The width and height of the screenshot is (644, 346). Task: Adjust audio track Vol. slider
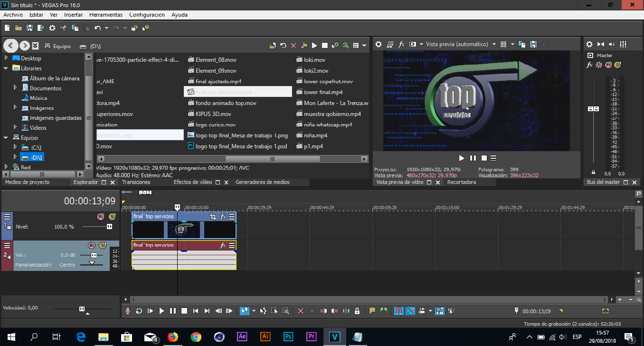94,255
